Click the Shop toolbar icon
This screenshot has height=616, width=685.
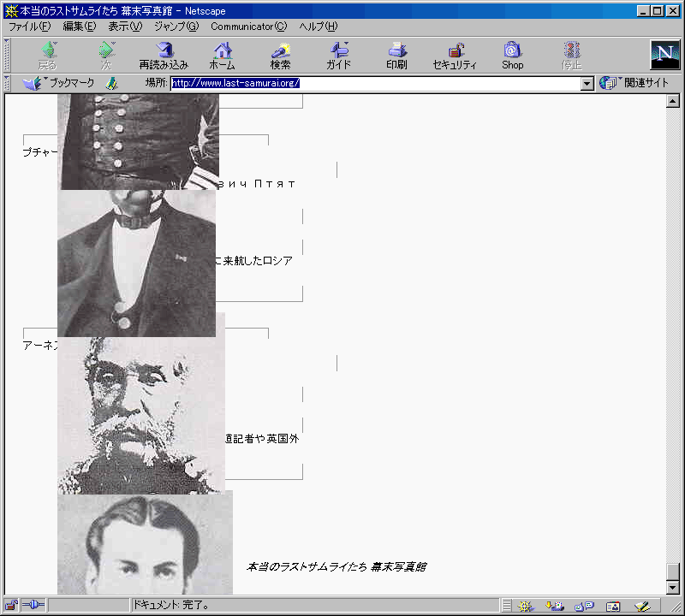512,56
